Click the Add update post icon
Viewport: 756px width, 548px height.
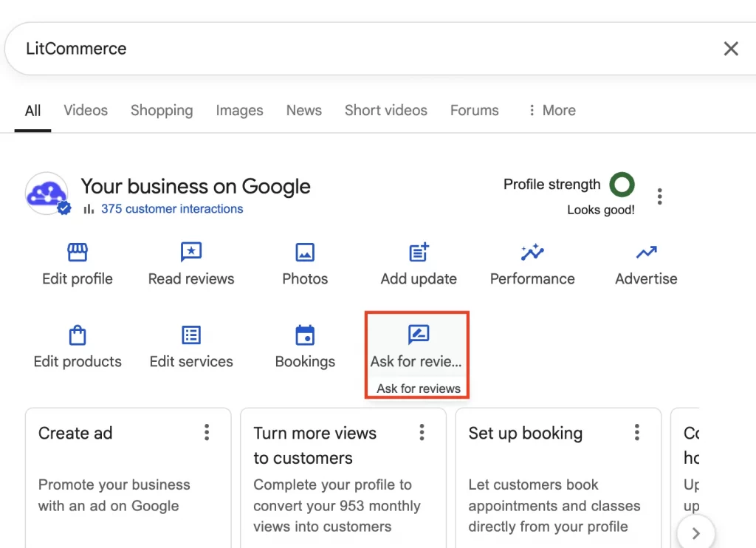point(419,252)
